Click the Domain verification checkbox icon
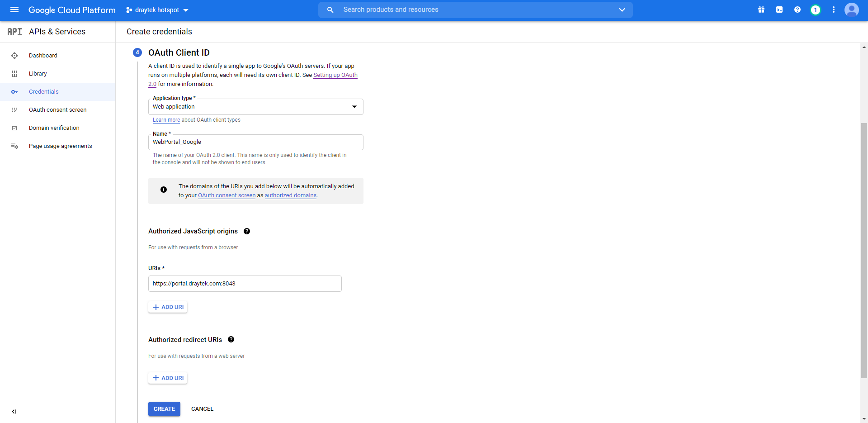This screenshot has height=423, width=868. [14, 128]
